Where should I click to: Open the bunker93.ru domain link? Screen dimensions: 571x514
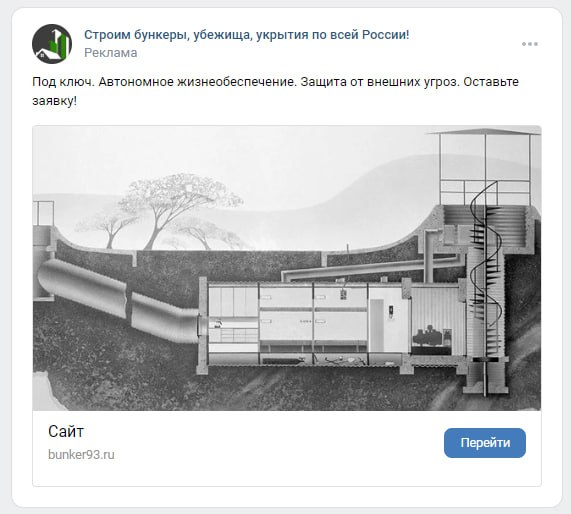pyautogui.click(x=81, y=455)
